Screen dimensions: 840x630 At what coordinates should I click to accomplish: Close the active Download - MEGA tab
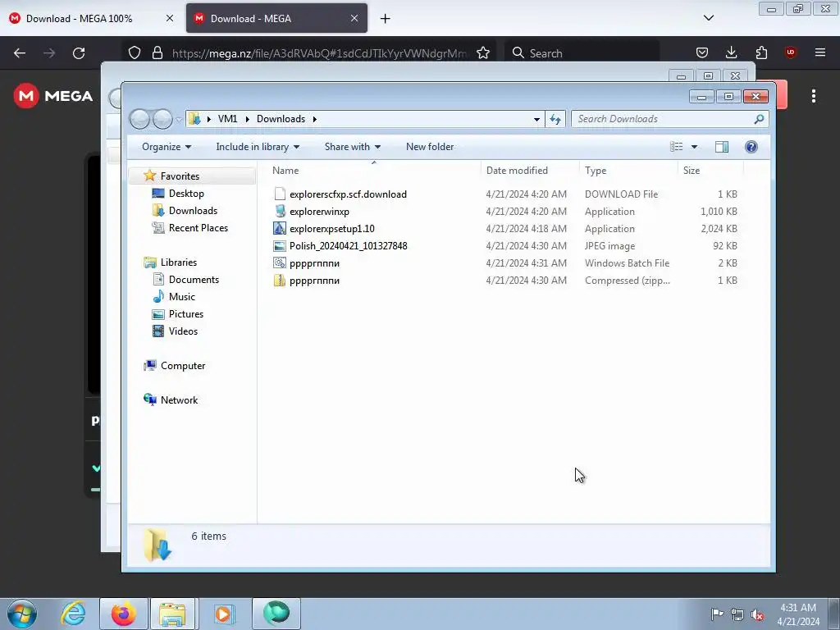pos(354,18)
